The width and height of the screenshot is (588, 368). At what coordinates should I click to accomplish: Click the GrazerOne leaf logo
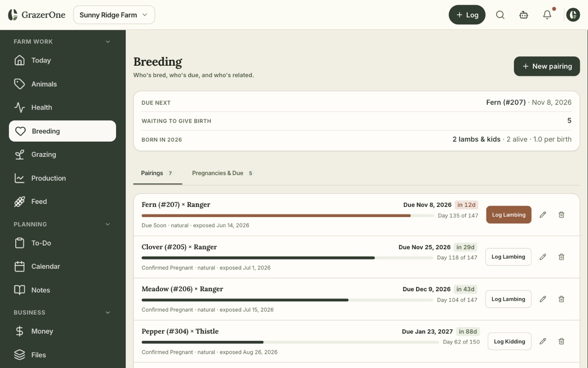(x=13, y=15)
